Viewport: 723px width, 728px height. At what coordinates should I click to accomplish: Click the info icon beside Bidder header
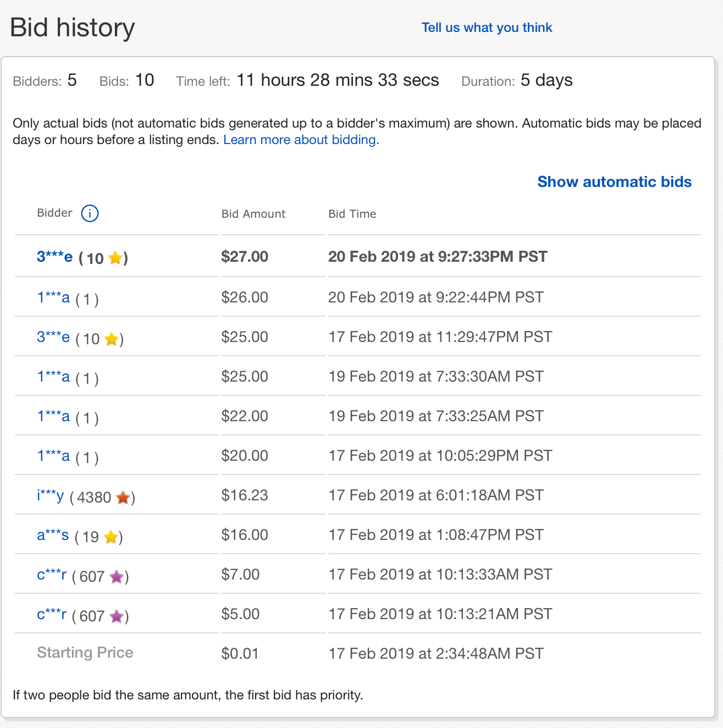(90, 213)
